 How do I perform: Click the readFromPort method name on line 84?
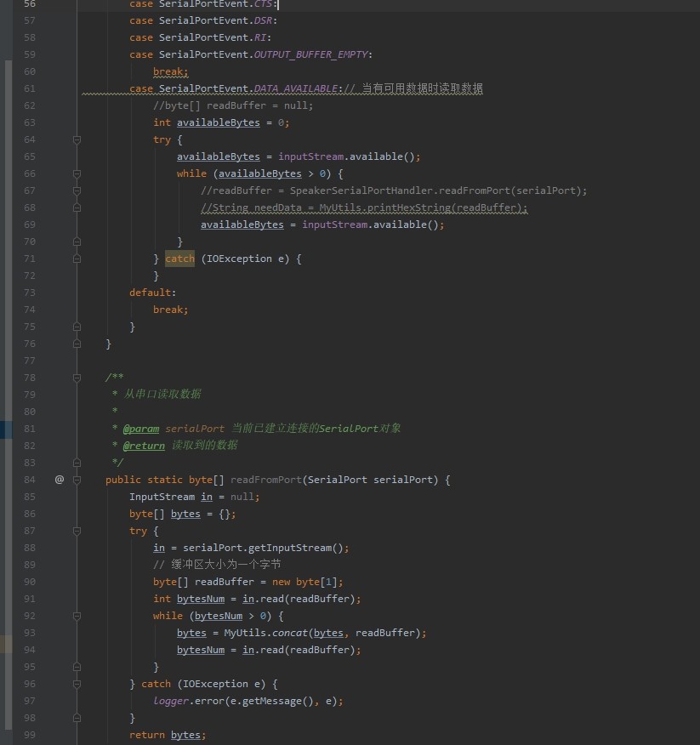[x=266, y=480]
